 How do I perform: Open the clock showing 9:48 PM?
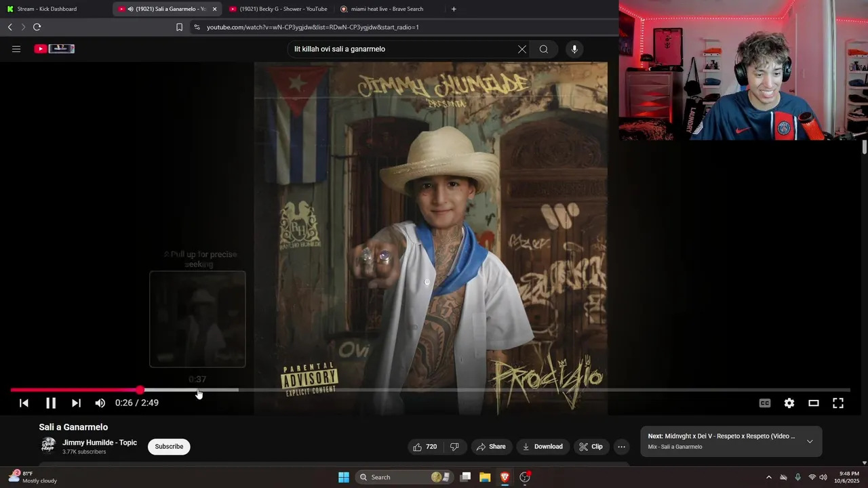click(849, 477)
